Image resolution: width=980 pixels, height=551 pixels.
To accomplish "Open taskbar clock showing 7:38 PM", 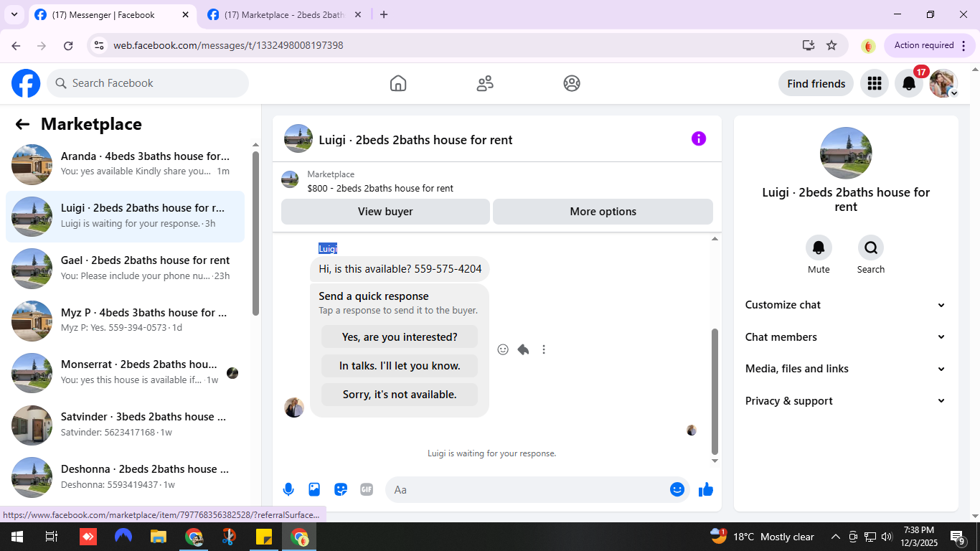I will coord(919,537).
